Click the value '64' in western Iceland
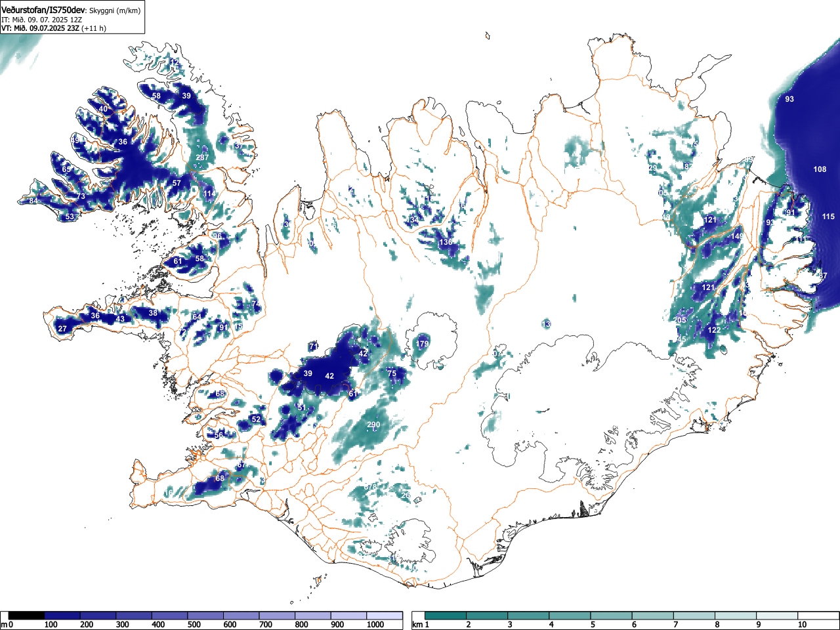 click(197, 317)
